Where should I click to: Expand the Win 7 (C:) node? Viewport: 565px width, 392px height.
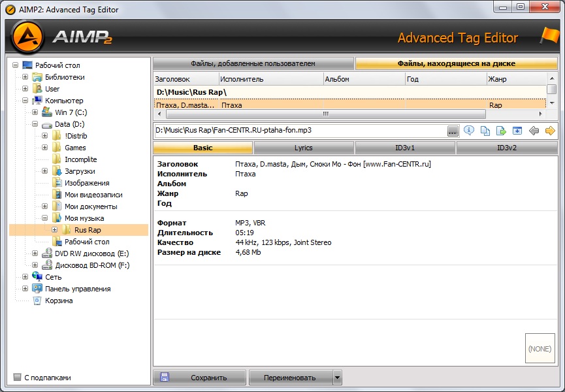click(x=35, y=112)
